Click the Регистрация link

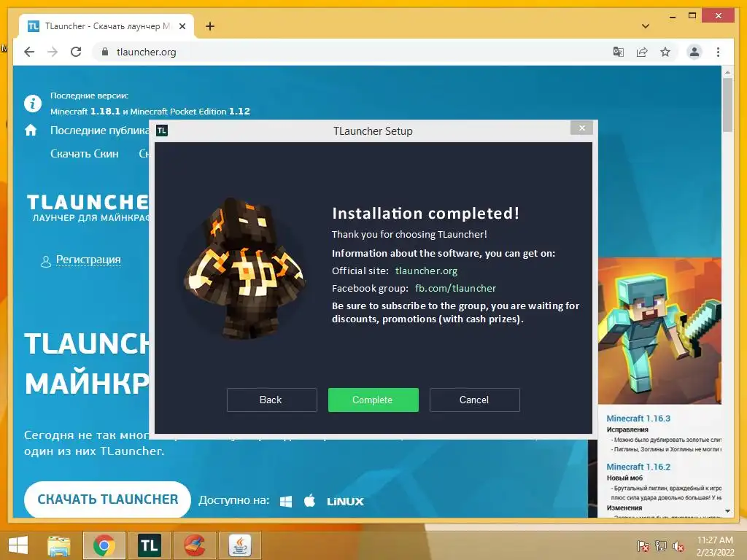pos(88,260)
